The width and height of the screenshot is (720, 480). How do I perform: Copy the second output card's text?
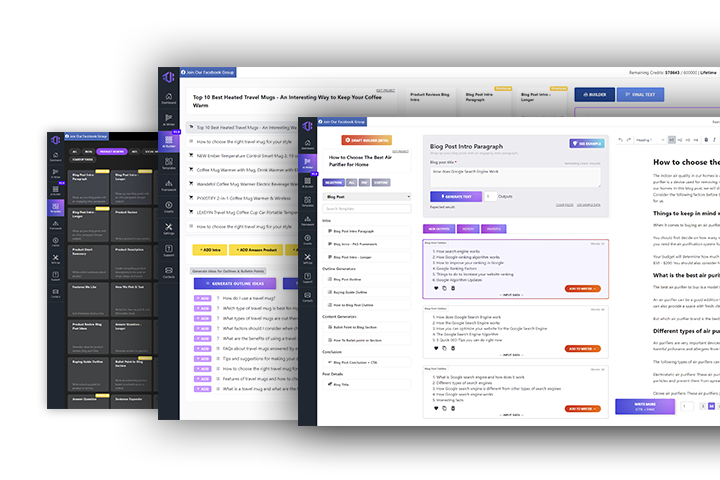444,348
